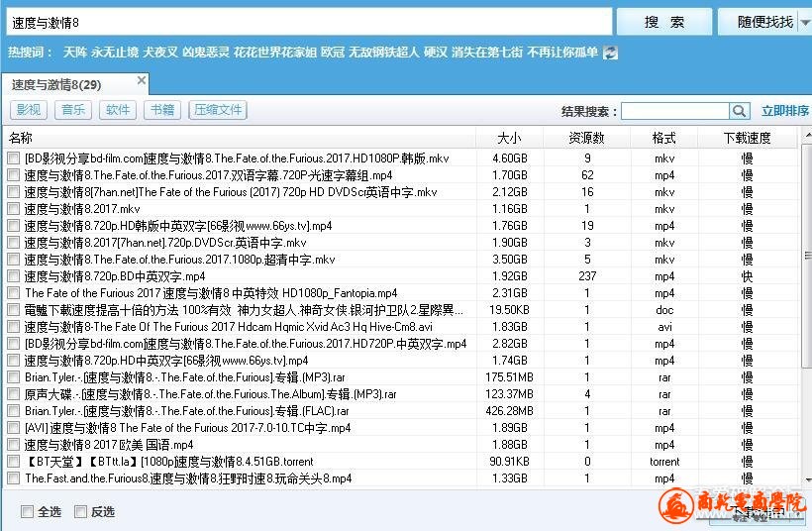812x531 pixels.
Task: Click the vertical scrollbar thumb grip
Action: pyautogui.click(x=807, y=255)
